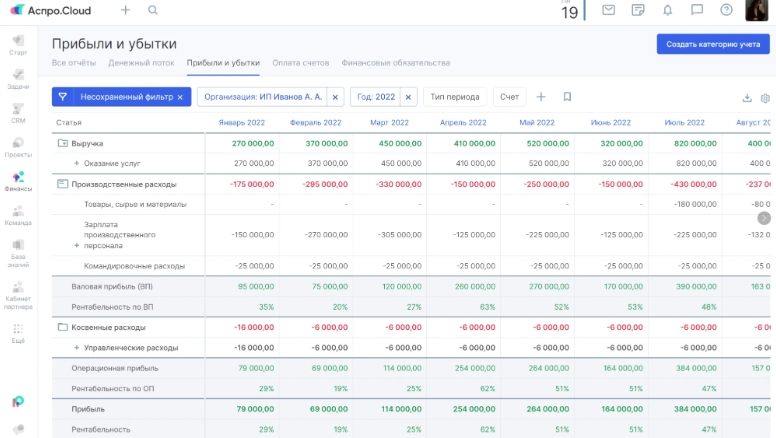This screenshot has height=438, width=776.
Task: Click the help question mark icon
Action: click(725, 10)
